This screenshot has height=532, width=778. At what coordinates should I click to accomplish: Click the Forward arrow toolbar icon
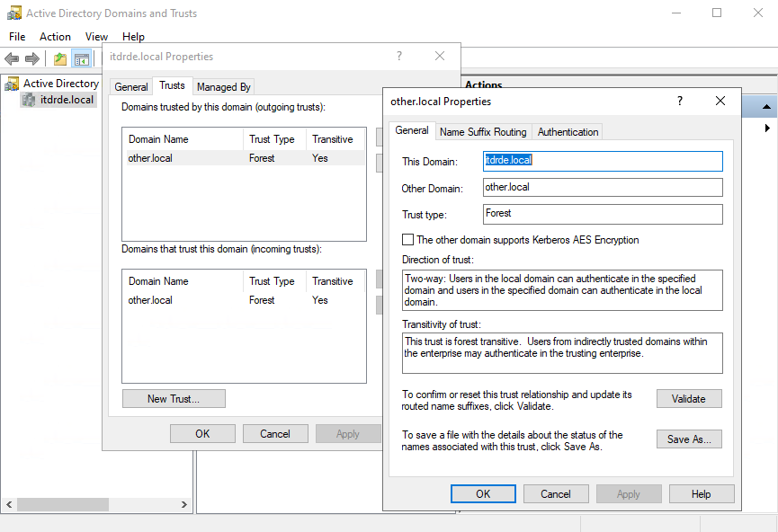[x=32, y=59]
